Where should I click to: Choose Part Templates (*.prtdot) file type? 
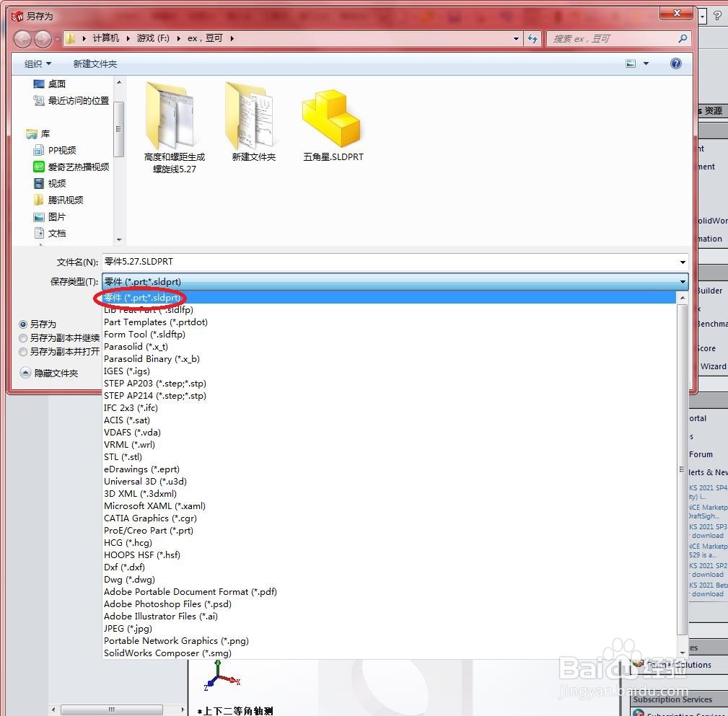[389, 322]
